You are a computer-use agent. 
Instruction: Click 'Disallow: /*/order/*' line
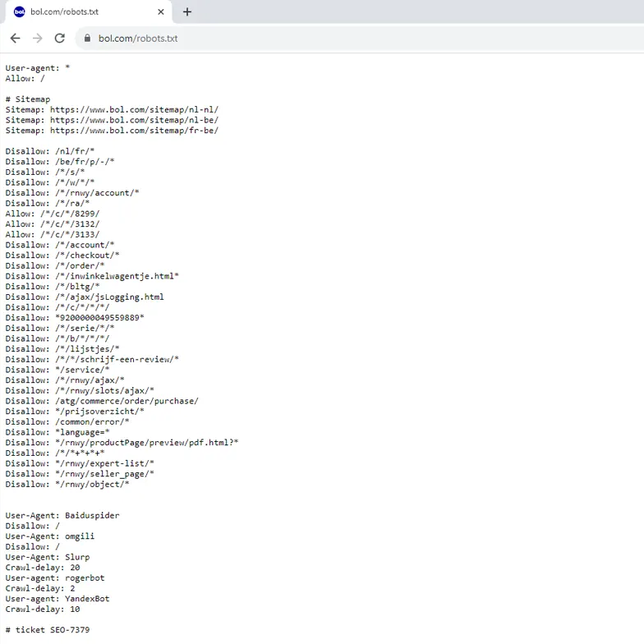pos(54,266)
